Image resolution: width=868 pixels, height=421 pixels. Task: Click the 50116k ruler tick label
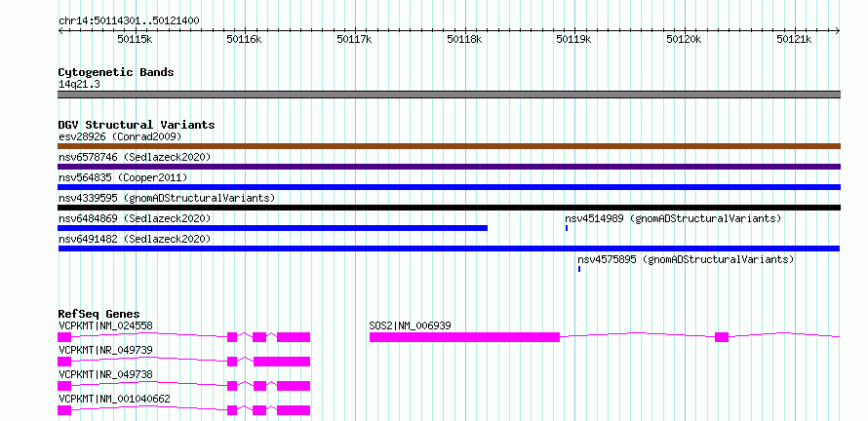[244, 39]
